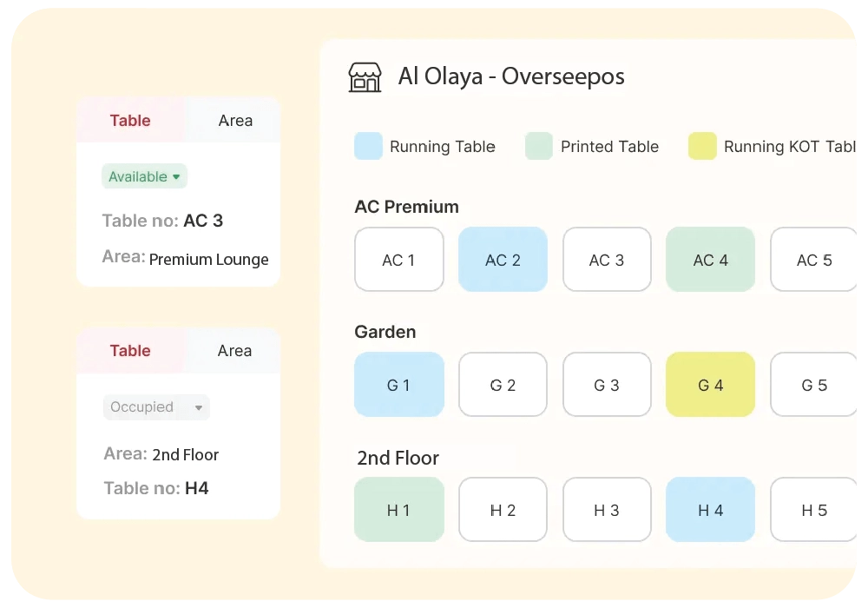
Task: Select table AC 1 in AC Premium
Action: pyautogui.click(x=398, y=259)
